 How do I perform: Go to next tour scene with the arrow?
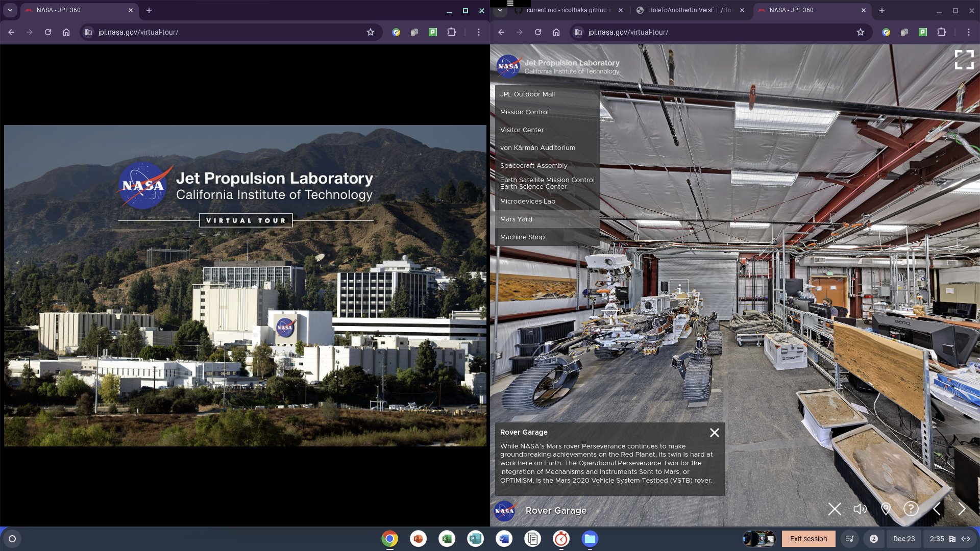[x=962, y=509]
